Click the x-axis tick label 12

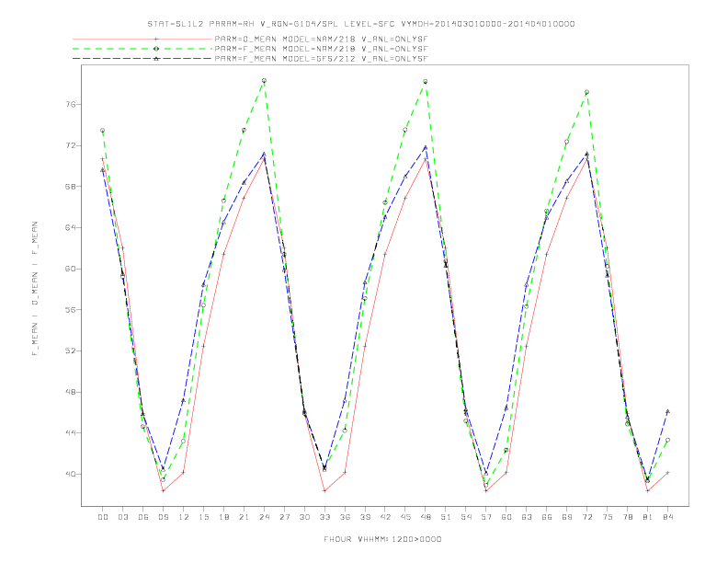(184, 517)
